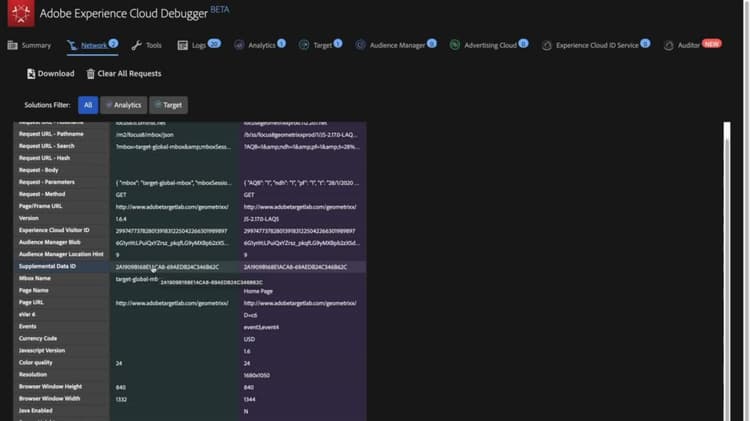Image resolution: width=750 pixels, height=421 pixels.
Task: Click the 'Audience Manager Blob' row label
Action: coord(50,242)
